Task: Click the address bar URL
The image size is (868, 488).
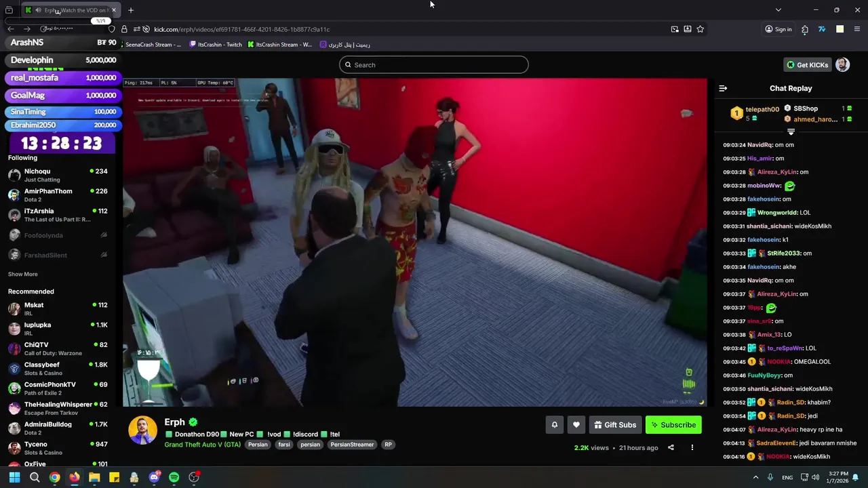Action: tap(242, 29)
